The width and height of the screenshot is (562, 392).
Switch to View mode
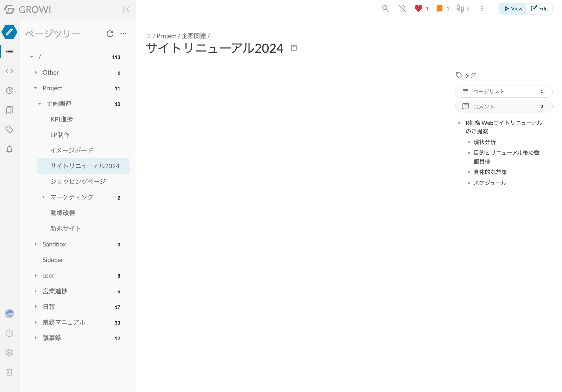[x=513, y=9]
